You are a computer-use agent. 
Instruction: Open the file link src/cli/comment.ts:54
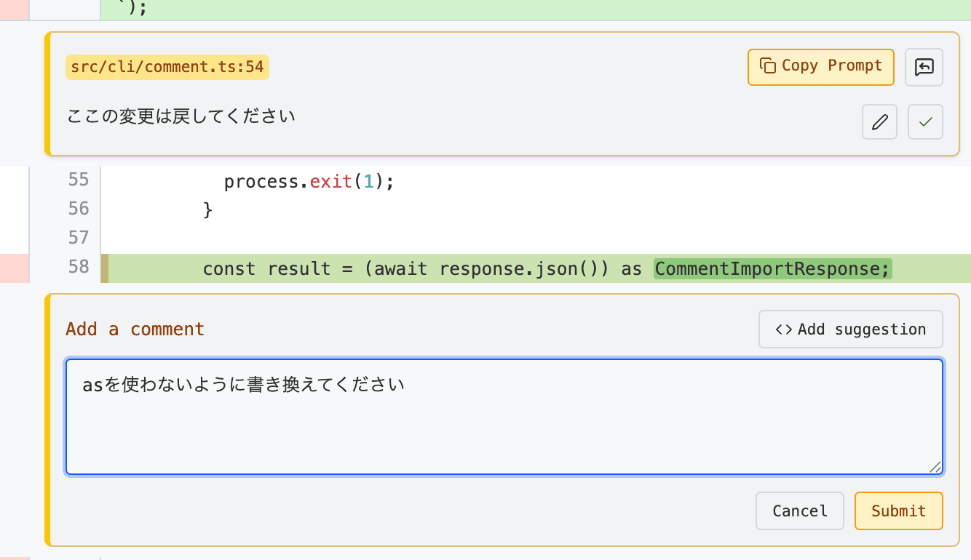pyautogui.click(x=167, y=66)
